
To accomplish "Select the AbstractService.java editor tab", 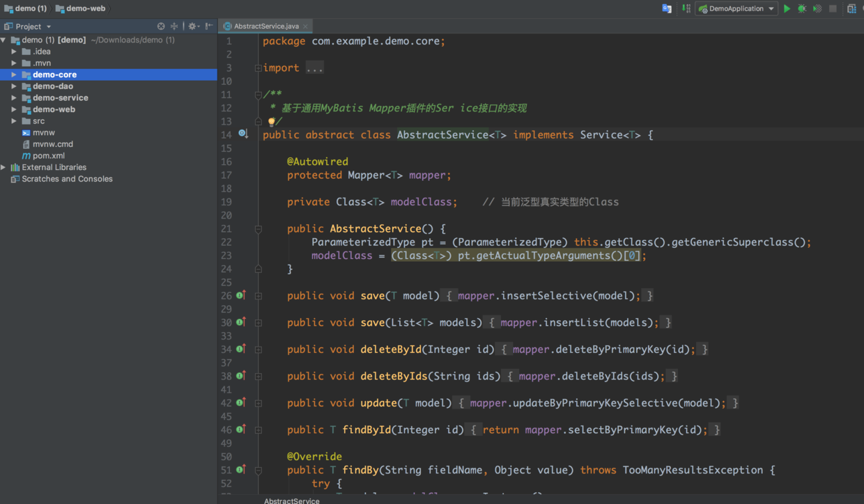I will pyautogui.click(x=265, y=26).
